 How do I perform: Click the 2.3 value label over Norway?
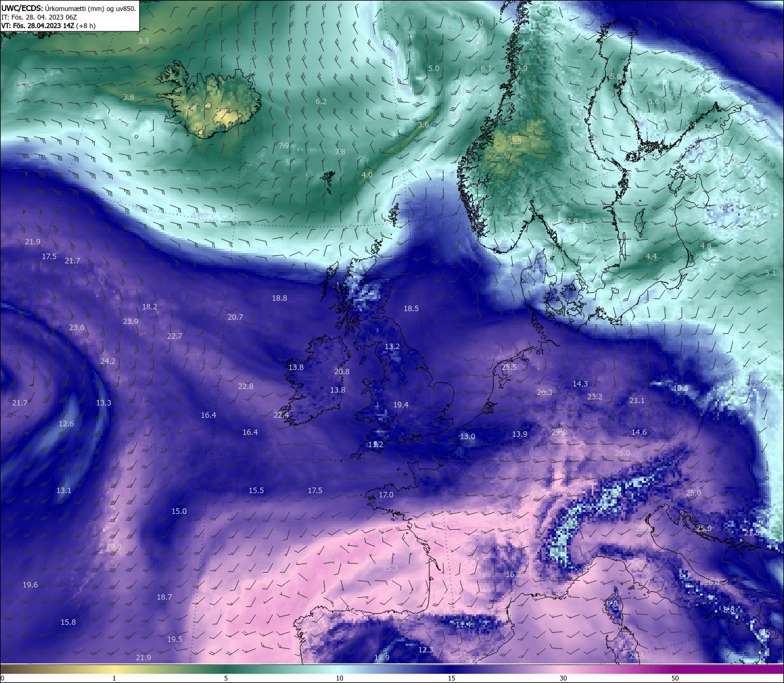coord(516,142)
